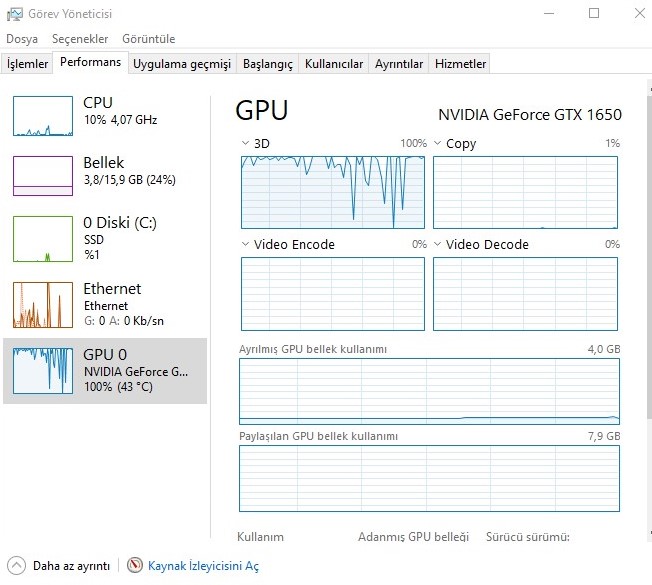Screen dimensions: 652x585
Task: Click the Daha az ayrıntı collapse arrow icon
Action: pyautogui.click(x=16, y=566)
